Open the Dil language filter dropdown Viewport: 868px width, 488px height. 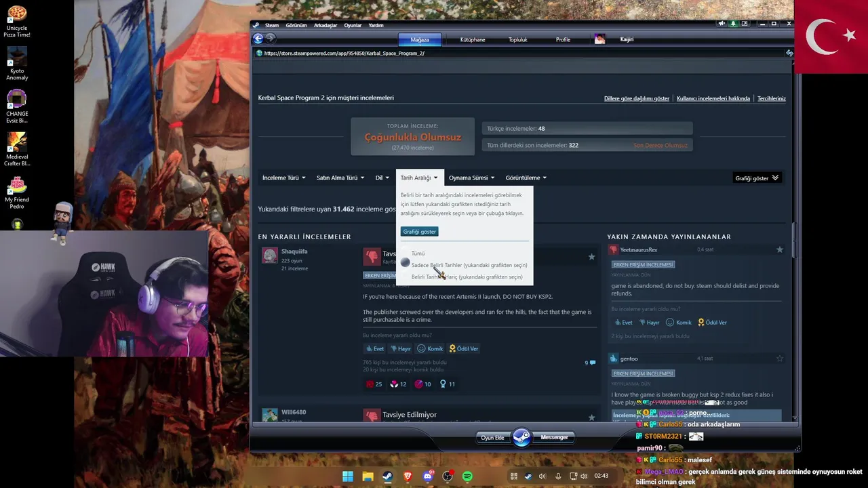point(382,178)
